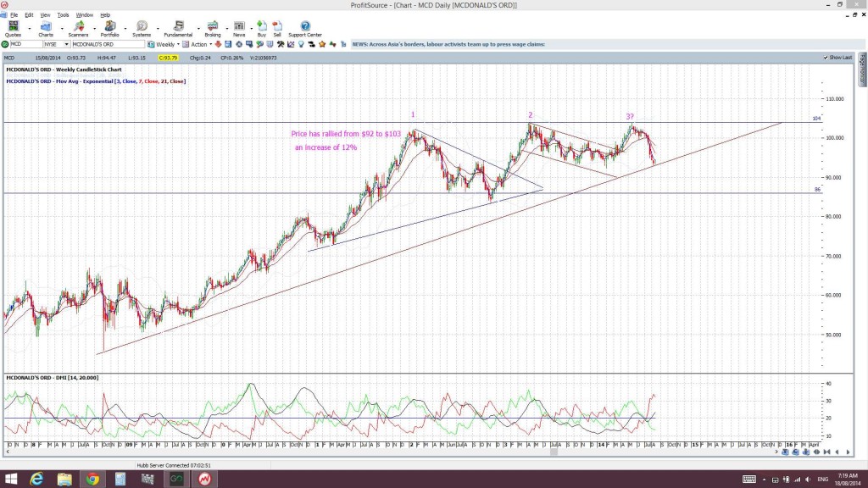Screen dimensions: 868x488
Task: Click the period calendar icon beside Weekly
Action: pos(151,44)
